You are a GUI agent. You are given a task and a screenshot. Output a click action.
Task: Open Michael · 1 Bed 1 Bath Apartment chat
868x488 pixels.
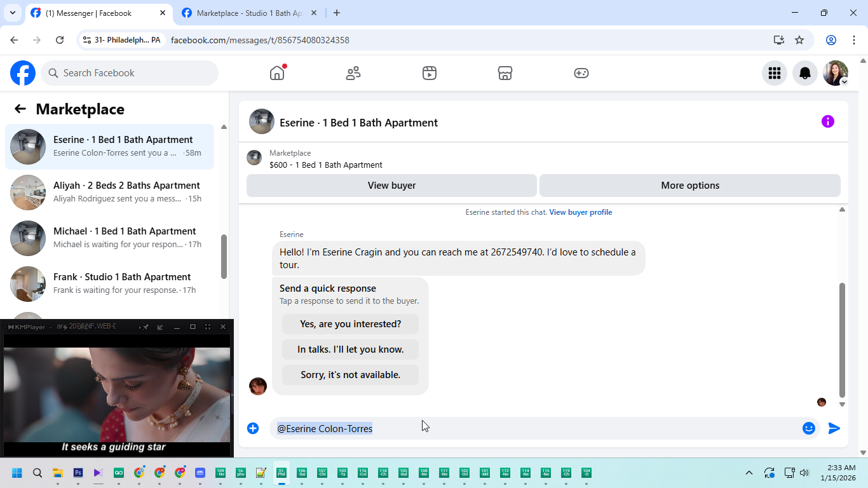[x=109, y=238]
